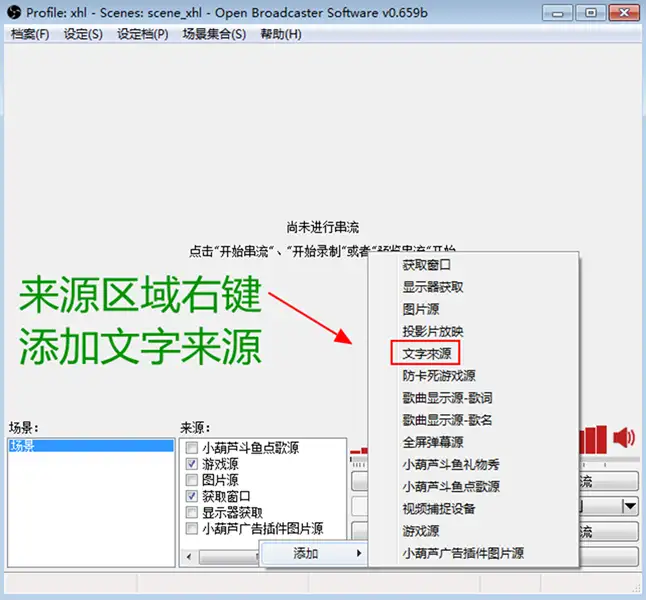Open the 设定档(P) menu

[x=143, y=34]
